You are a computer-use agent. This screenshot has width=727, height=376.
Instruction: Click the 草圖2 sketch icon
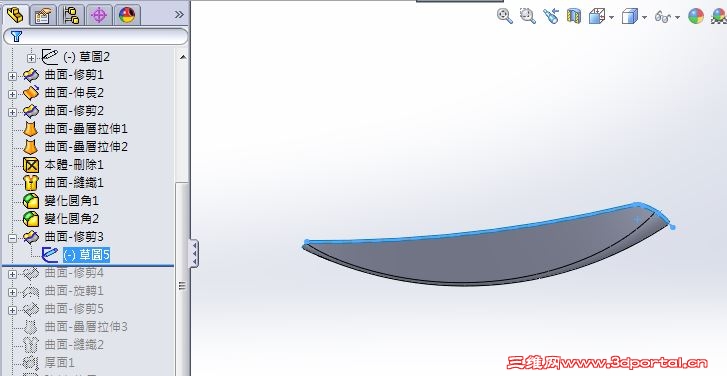[50, 57]
